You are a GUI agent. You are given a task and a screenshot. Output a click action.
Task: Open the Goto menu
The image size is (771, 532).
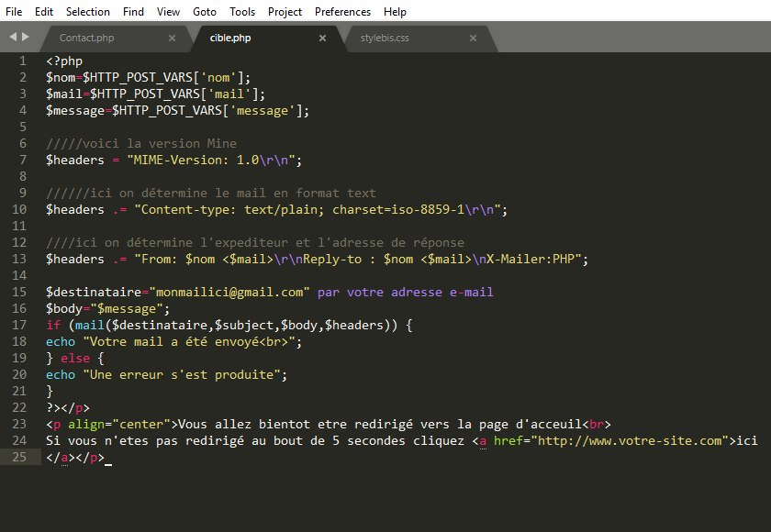coord(204,11)
